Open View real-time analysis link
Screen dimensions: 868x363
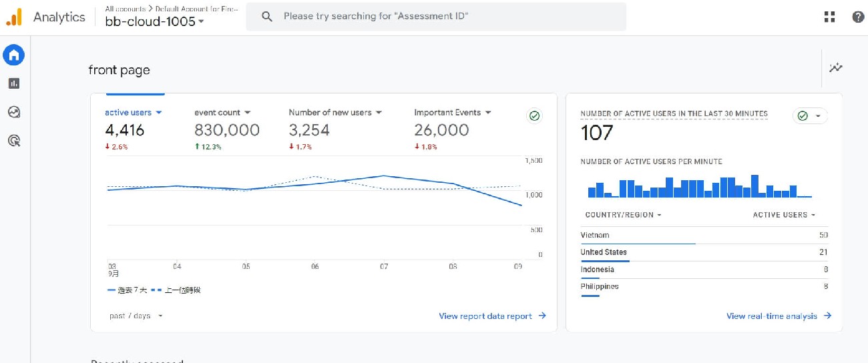pyautogui.click(x=779, y=316)
